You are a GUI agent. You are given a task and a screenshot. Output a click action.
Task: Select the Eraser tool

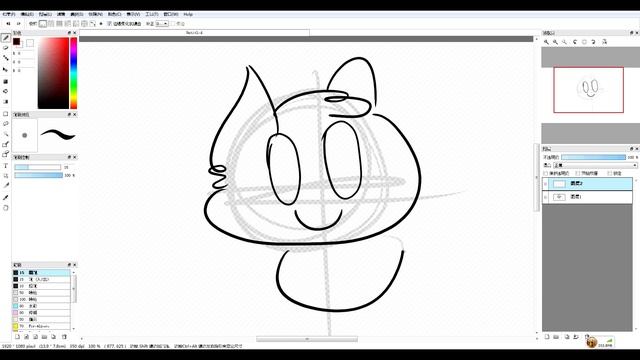[x=6, y=48]
